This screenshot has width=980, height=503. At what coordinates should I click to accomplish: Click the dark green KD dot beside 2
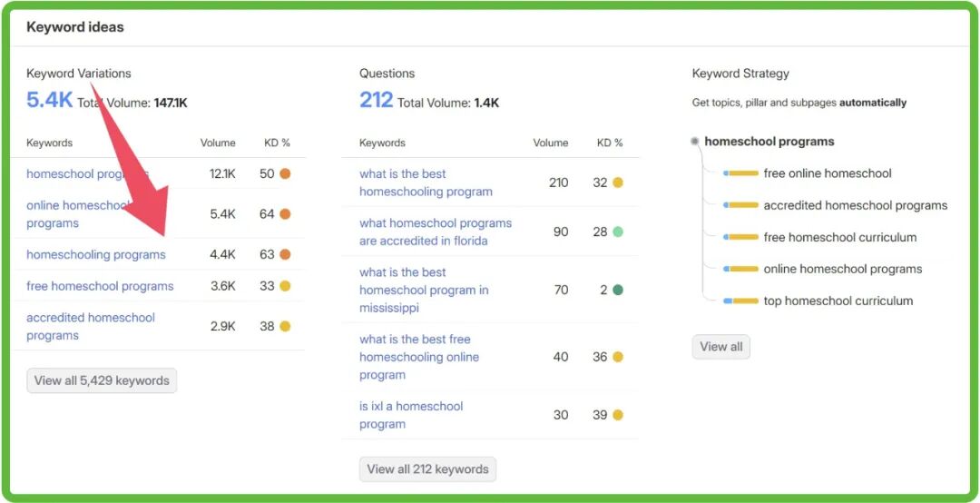618,290
